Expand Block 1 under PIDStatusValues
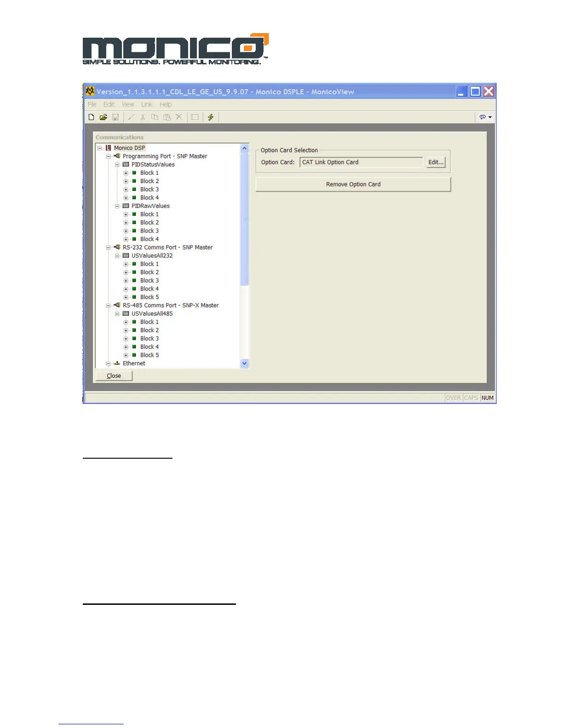The height and width of the screenshot is (728, 563). 126,173
